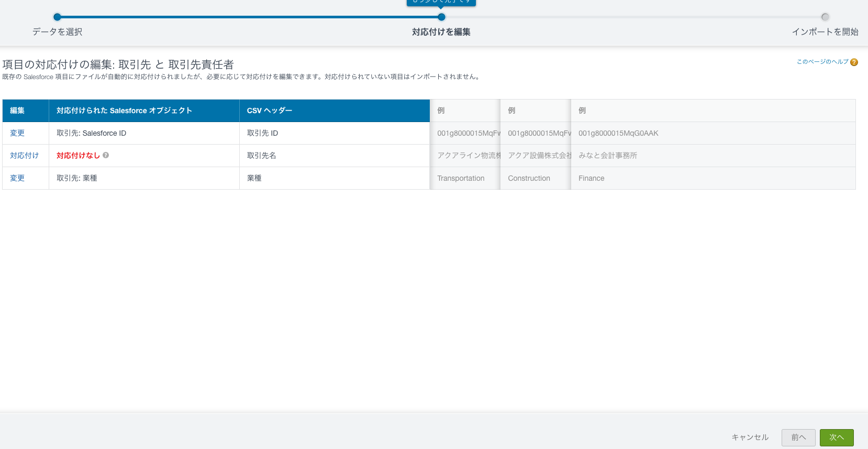Click the 次へ button
Image resolution: width=868 pixels, height=449 pixels.
(837, 437)
